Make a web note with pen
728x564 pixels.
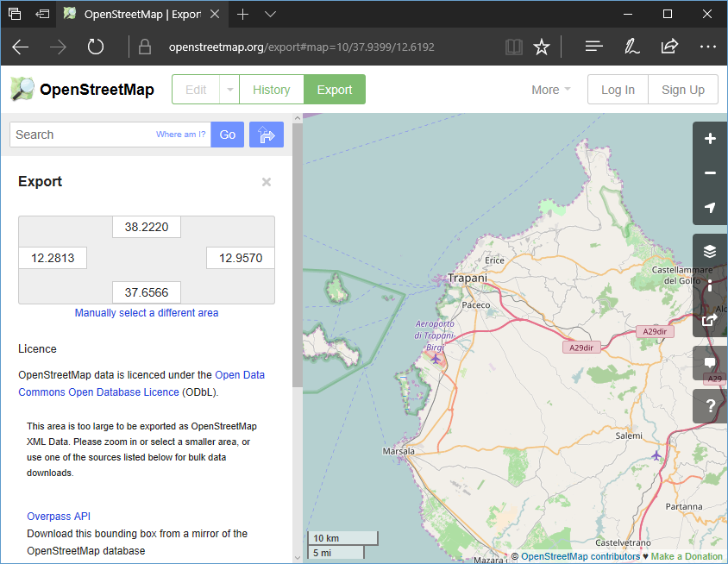[x=631, y=47]
